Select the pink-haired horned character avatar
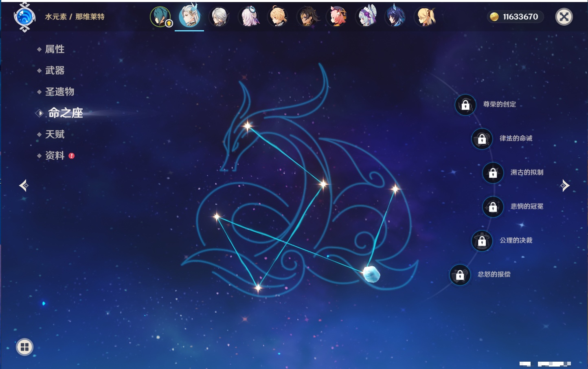Viewport: 588px width, 369px height. point(337,17)
